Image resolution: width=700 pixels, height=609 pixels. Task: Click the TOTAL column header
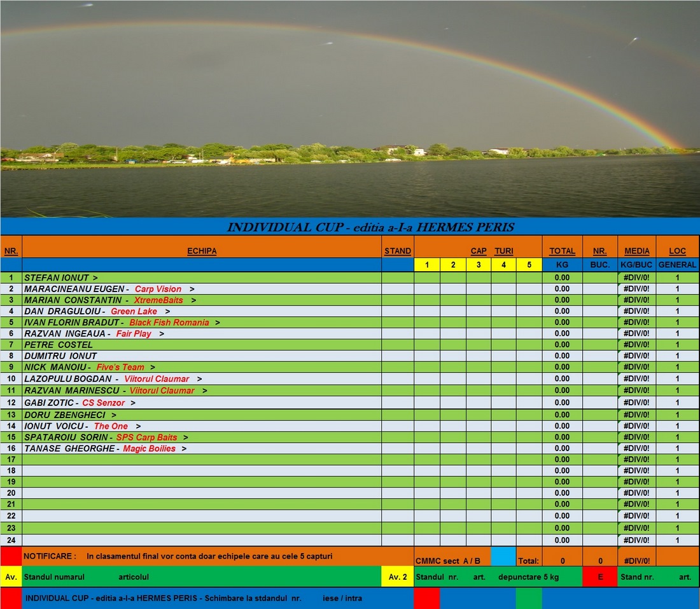point(562,251)
